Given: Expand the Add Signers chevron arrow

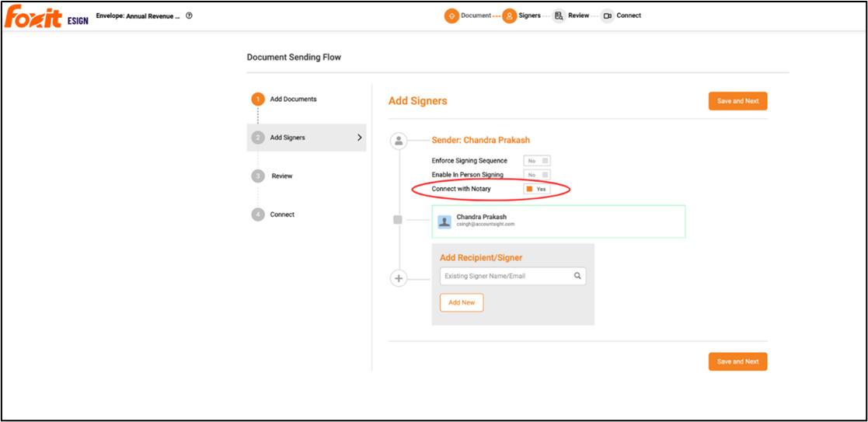Looking at the screenshot, I should [359, 138].
